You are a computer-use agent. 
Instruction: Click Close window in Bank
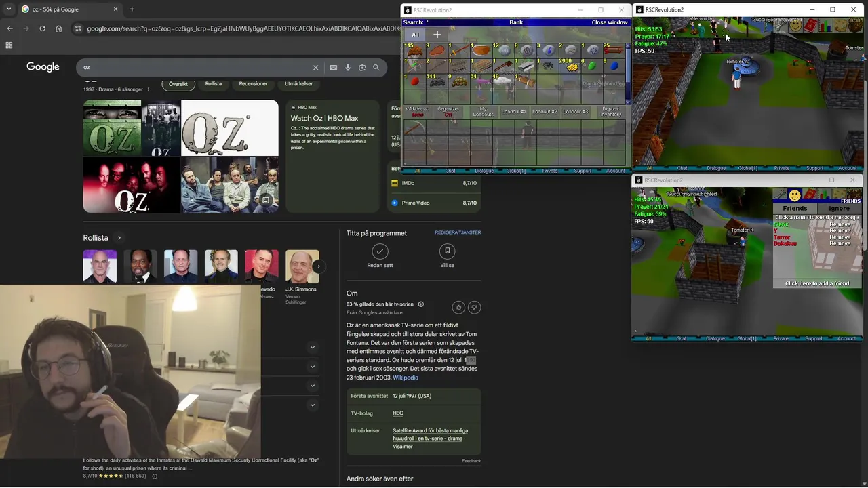[x=610, y=22]
